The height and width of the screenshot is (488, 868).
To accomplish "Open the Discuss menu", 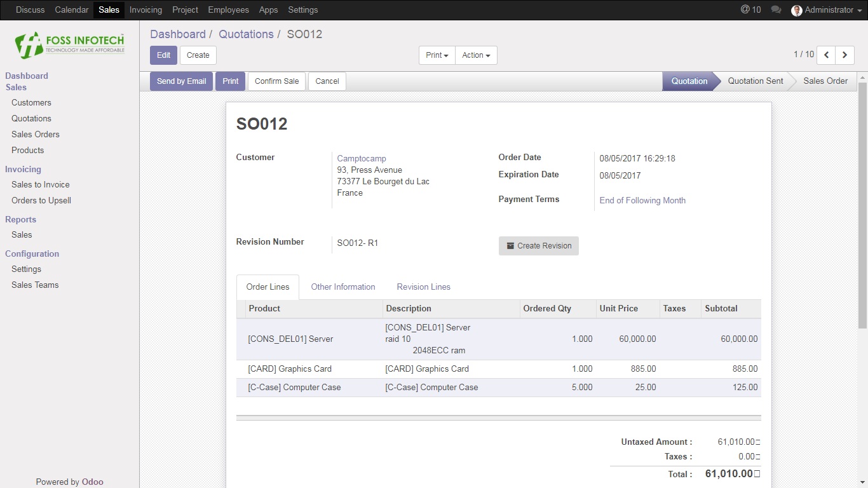I will (31, 10).
